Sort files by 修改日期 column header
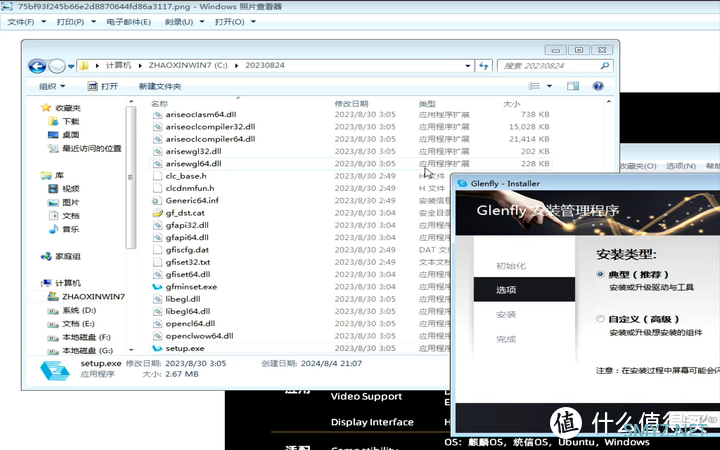The height and width of the screenshot is (450, 720). (x=351, y=104)
